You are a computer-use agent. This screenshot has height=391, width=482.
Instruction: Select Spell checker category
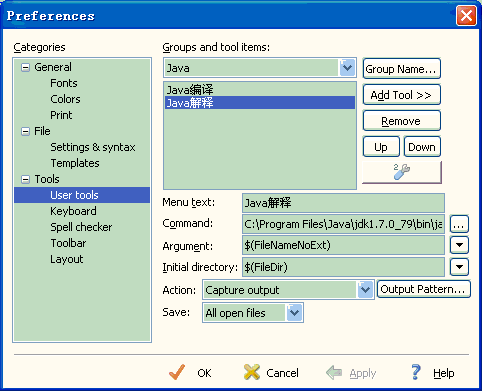[x=81, y=227]
